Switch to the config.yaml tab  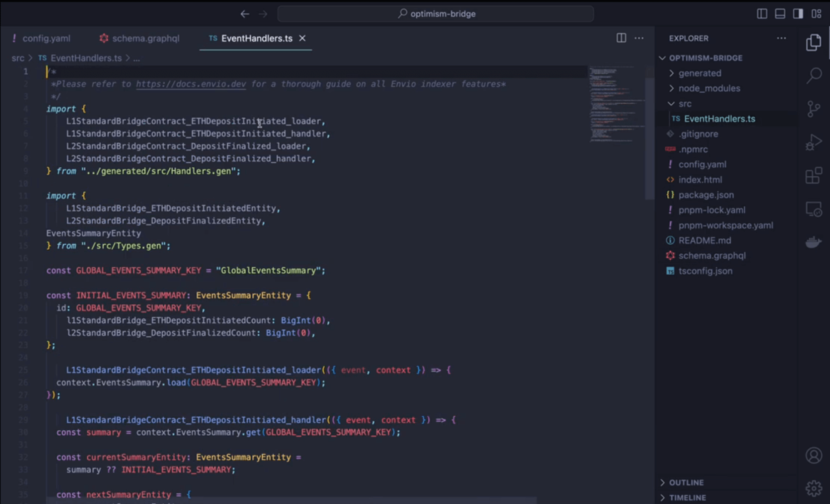tap(46, 38)
